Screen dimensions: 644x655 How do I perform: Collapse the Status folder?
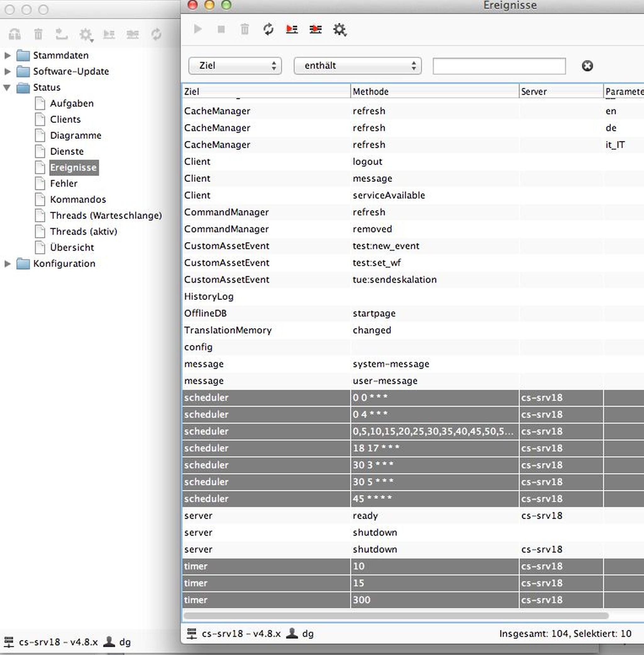pos(8,88)
